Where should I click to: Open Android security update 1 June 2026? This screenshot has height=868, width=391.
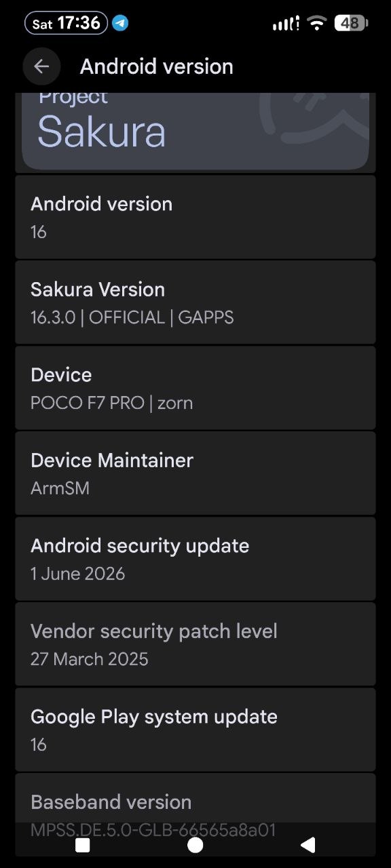coord(195,559)
